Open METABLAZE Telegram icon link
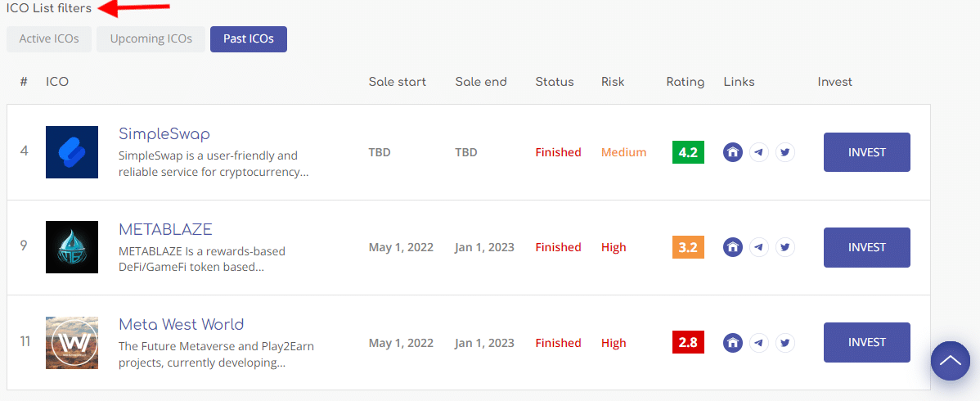This screenshot has height=401, width=980. pos(759,247)
